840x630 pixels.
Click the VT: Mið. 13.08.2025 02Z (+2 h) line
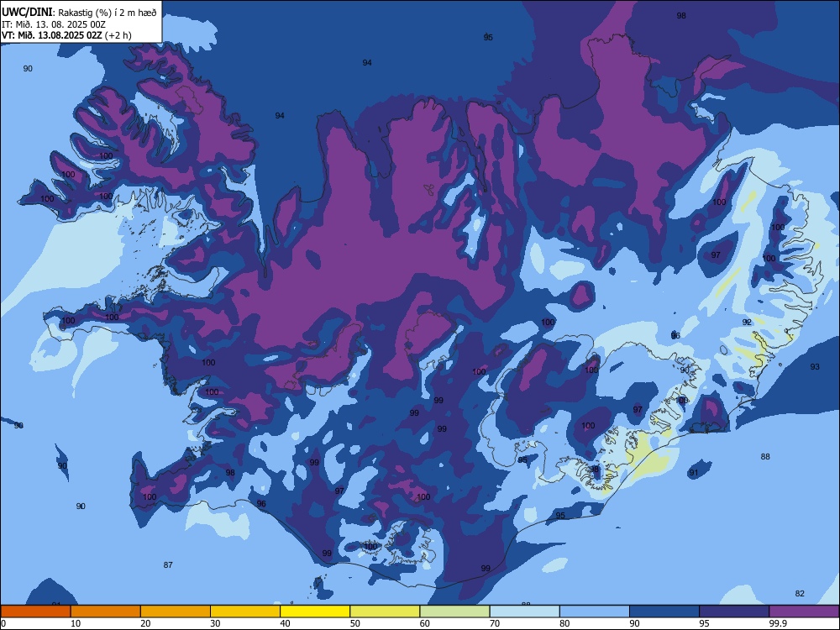(x=66, y=35)
